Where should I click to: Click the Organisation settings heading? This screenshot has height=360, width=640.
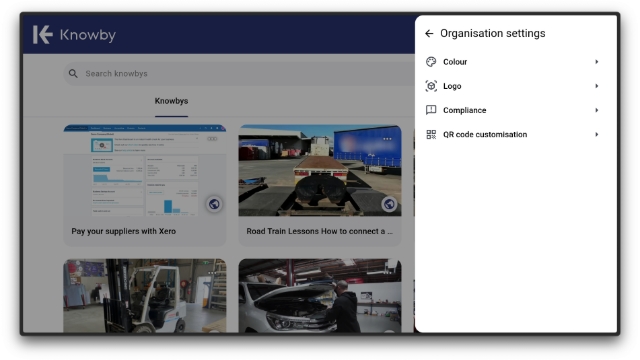coord(492,33)
